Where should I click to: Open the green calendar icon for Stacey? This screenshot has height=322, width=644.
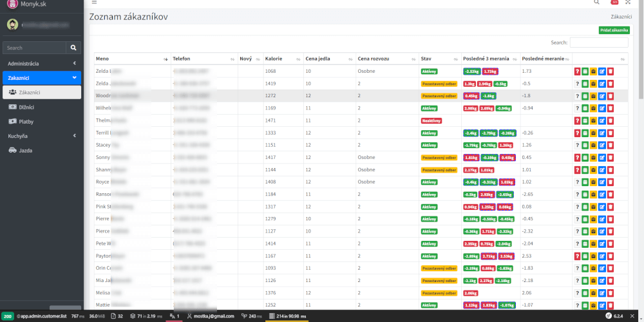pos(585,145)
